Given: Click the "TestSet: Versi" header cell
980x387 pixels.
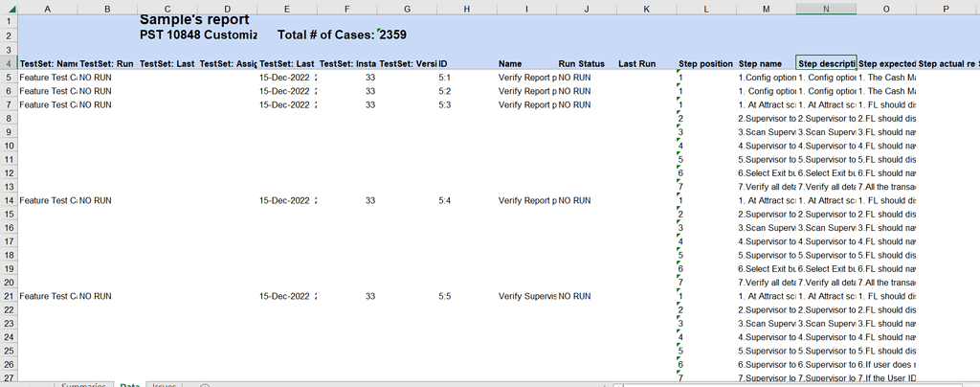Looking at the screenshot, I should (407, 64).
